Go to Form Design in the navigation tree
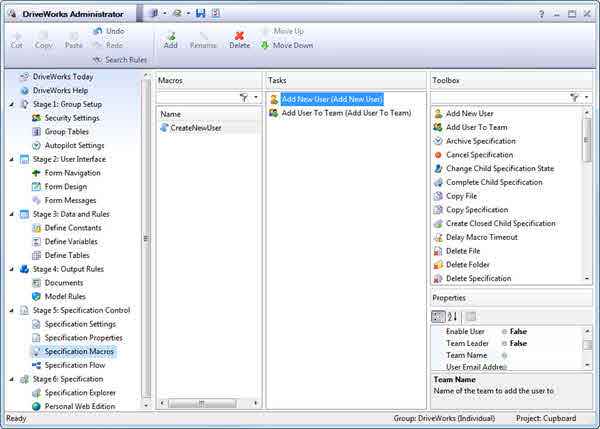This screenshot has width=600, height=429. click(66, 186)
